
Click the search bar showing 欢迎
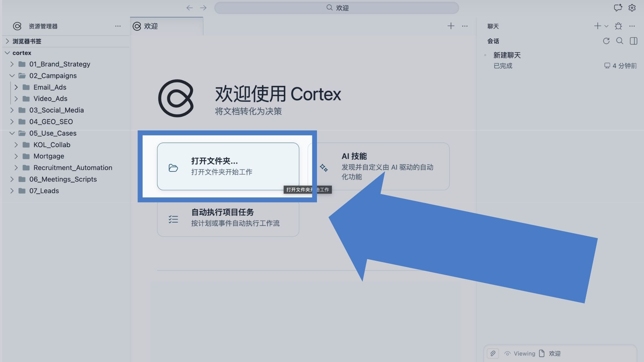pyautogui.click(x=336, y=8)
